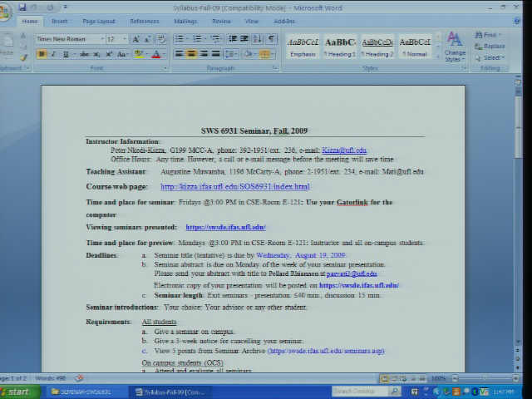Viewport: 532px width, 399px height.
Task: Click the Bullets list icon
Action: click(180, 38)
